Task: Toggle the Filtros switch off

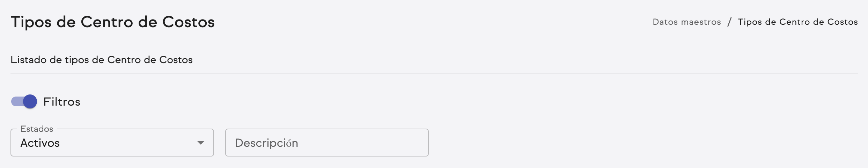Action: (24, 102)
